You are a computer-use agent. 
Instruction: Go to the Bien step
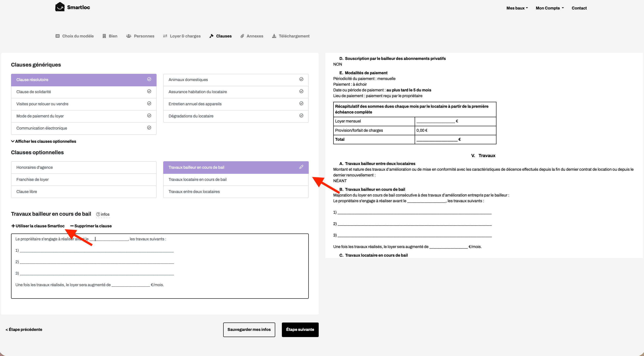pos(110,36)
